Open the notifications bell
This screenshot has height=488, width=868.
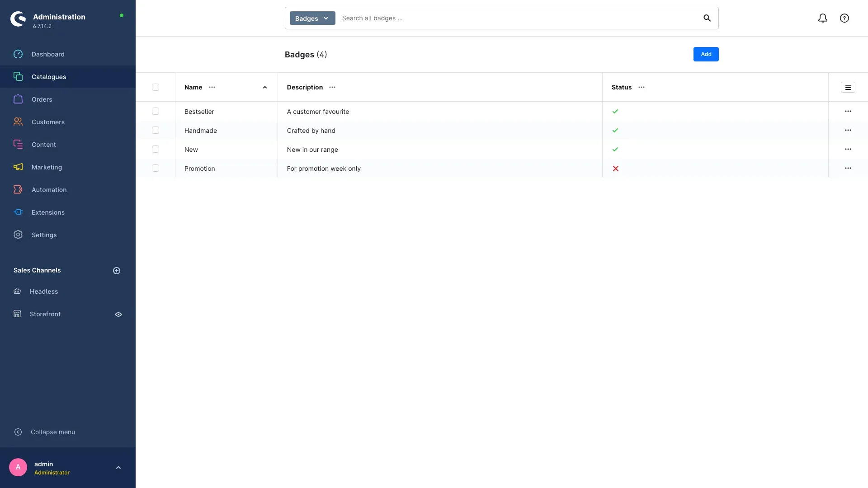(x=823, y=18)
